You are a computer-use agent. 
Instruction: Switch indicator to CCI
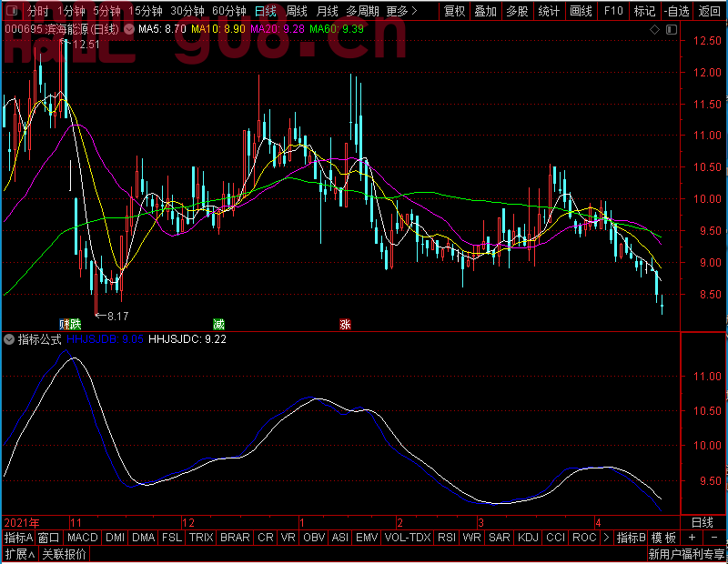point(556,538)
